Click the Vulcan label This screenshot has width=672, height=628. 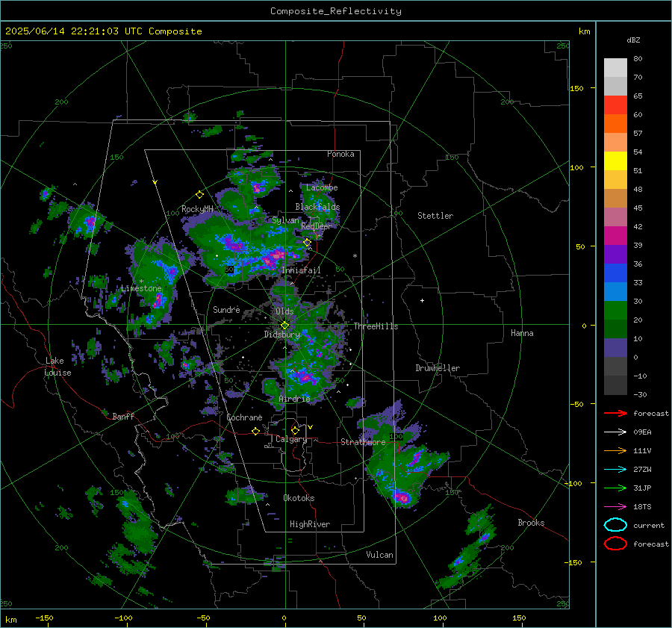point(379,555)
